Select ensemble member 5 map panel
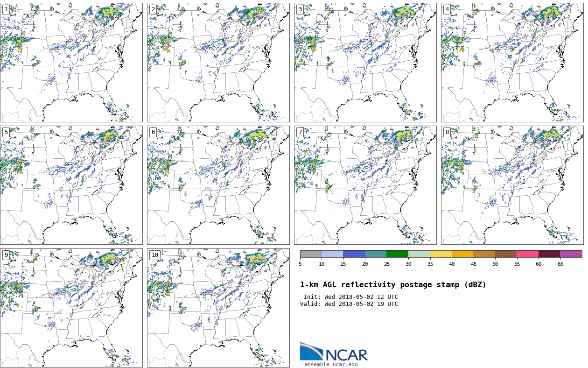The width and height of the screenshot is (588, 368). coord(71,185)
